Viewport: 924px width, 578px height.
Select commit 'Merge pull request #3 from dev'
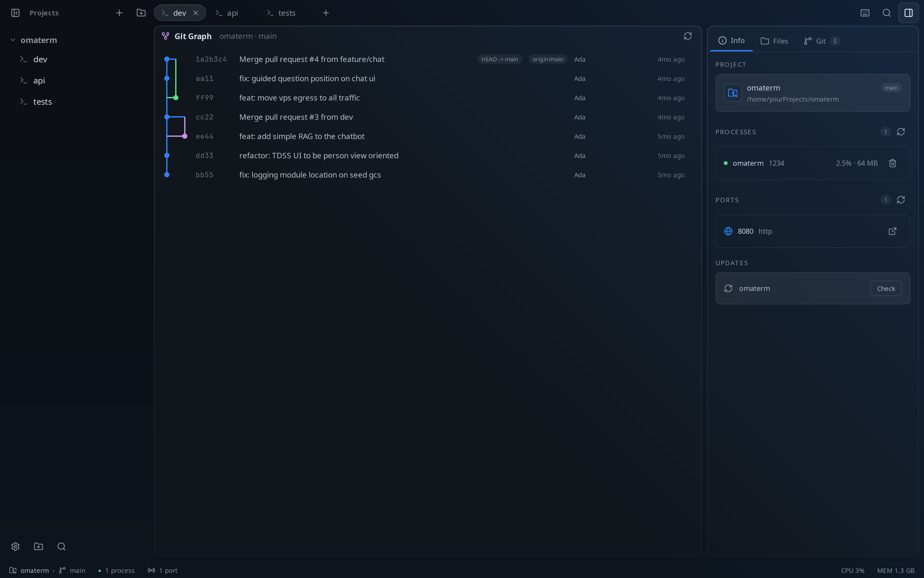(x=428, y=117)
